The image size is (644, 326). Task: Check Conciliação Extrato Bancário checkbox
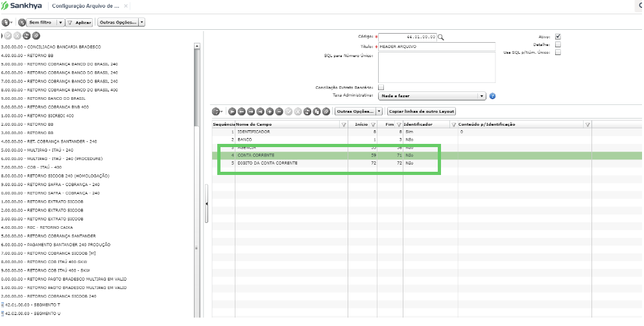[381, 87]
